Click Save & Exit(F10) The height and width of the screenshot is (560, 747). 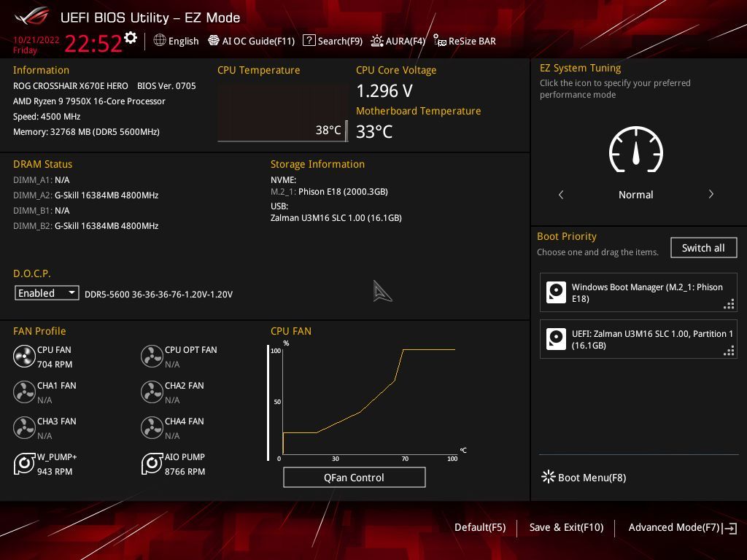coord(566,527)
